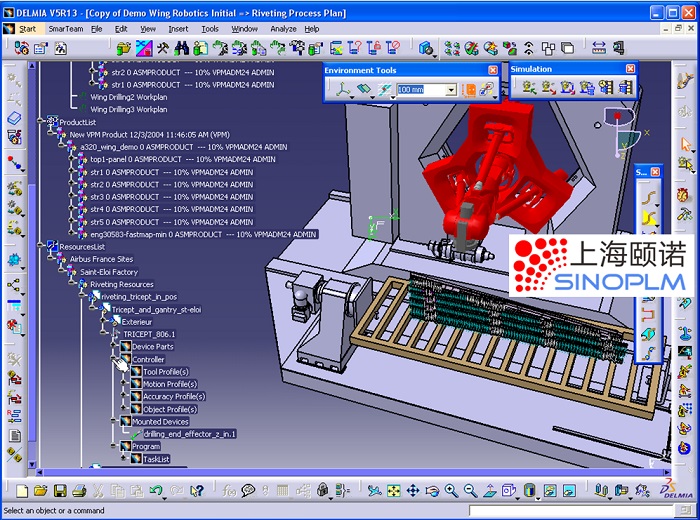Click the tree vertical scrollbar thumb
This screenshot has width=700, height=520.
[x=32, y=312]
